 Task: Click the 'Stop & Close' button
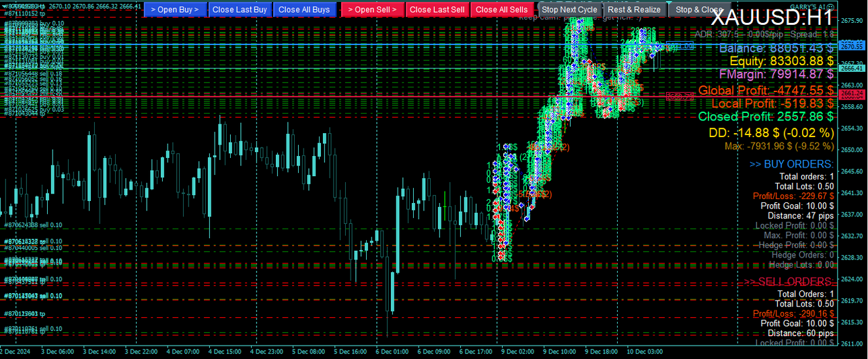[x=698, y=9]
